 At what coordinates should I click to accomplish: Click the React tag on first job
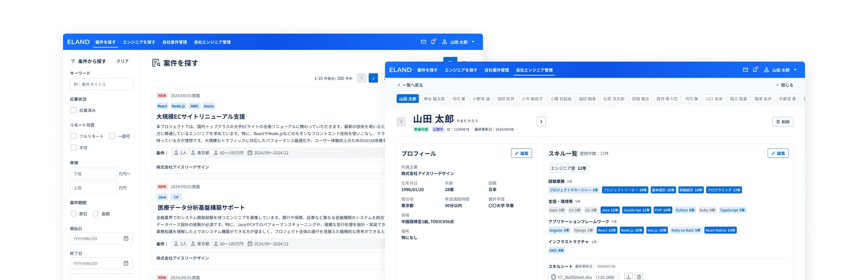[x=162, y=106]
